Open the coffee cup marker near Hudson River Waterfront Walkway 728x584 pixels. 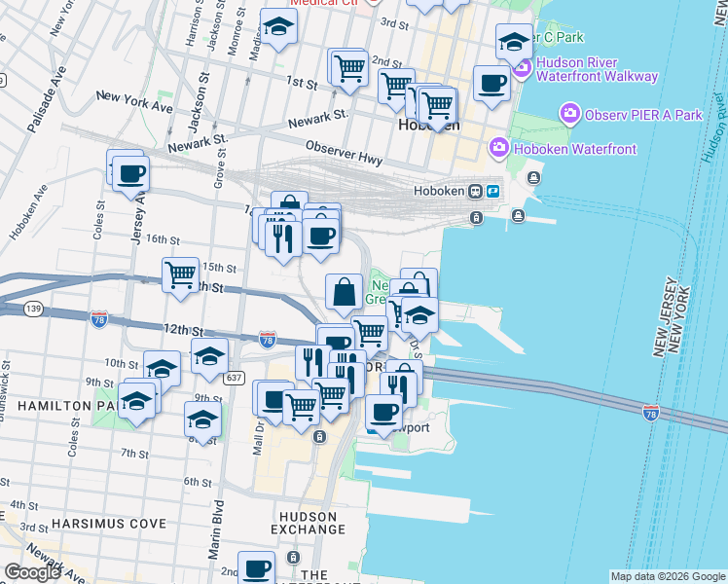pyautogui.click(x=491, y=85)
